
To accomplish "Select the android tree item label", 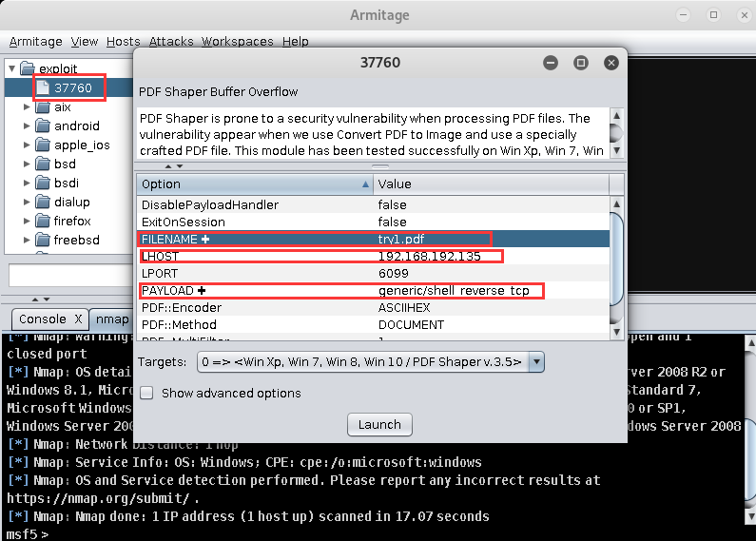I will [x=77, y=126].
